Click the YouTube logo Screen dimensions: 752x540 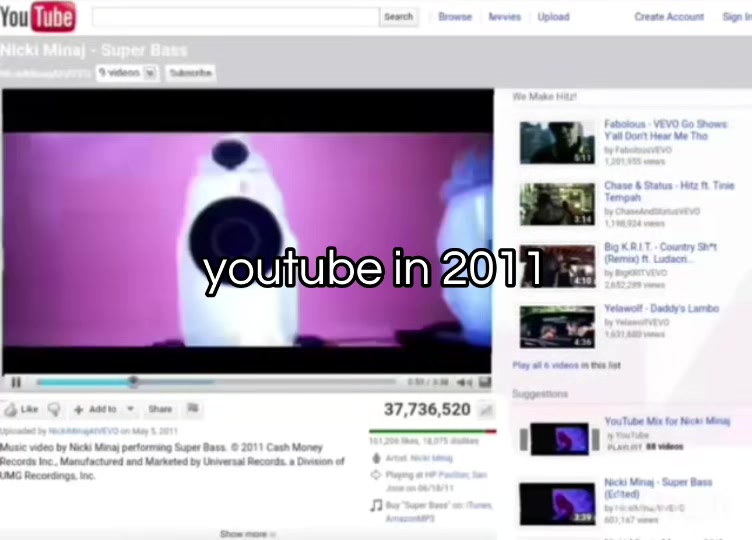pyautogui.click(x=38, y=16)
